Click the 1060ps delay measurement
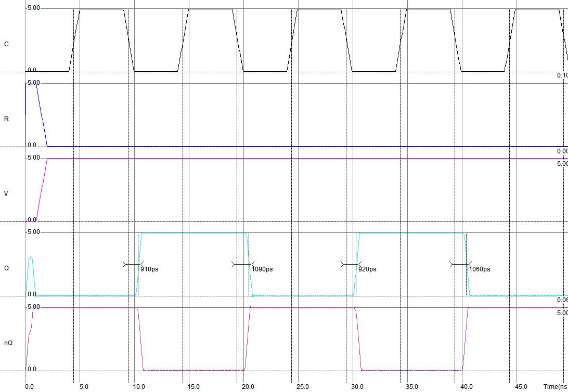Screen dimensions: 568x392 (480, 269)
